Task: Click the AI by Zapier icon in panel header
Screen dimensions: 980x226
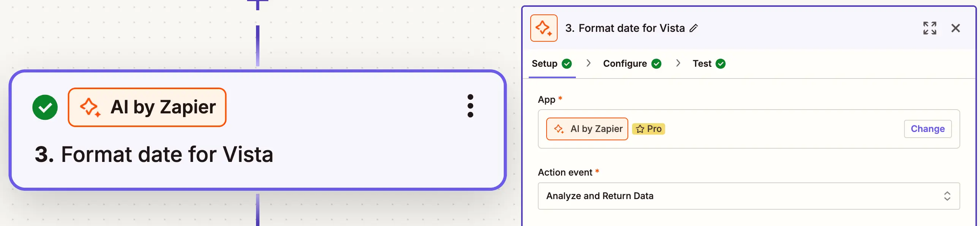Action: click(x=544, y=28)
